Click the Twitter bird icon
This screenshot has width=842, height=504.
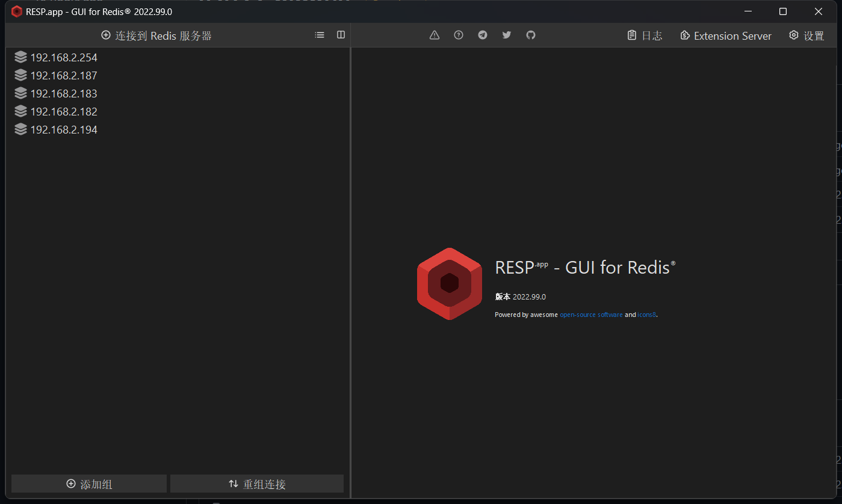pos(507,35)
